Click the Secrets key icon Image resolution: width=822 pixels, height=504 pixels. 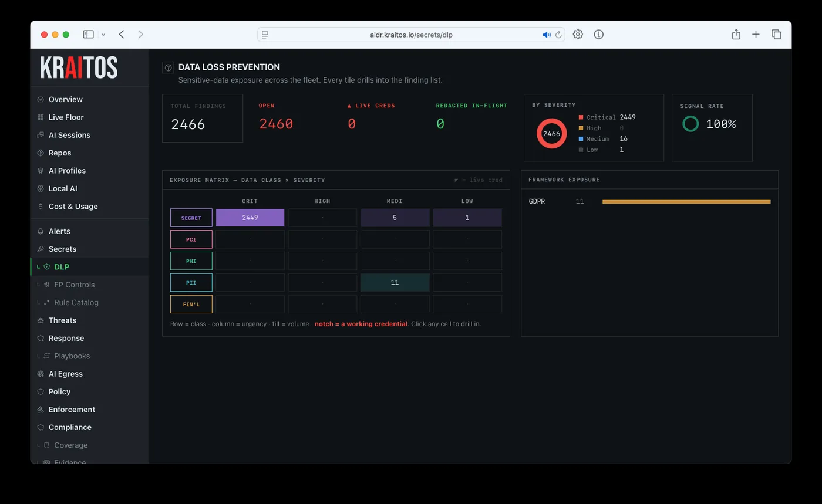pyautogui.click(x=41, y=249)
